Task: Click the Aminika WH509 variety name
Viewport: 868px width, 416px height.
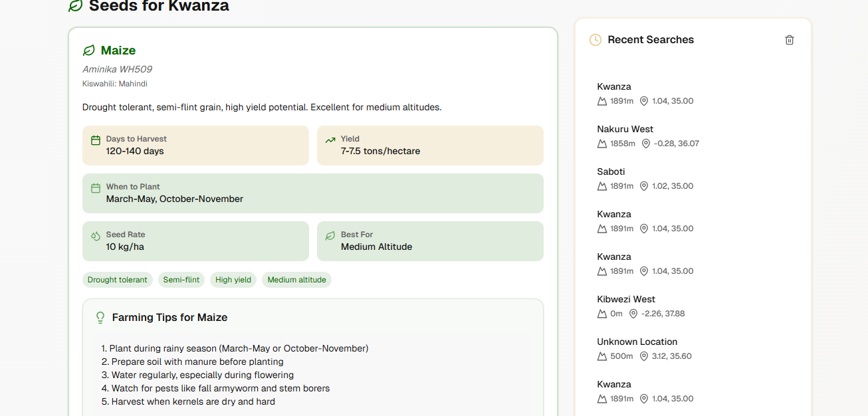Action: click(117, 69)
